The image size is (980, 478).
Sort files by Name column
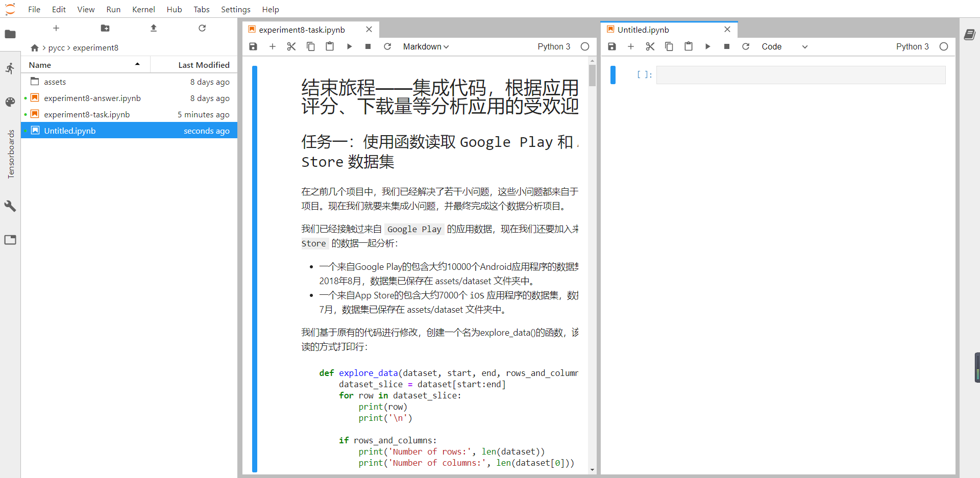(86, 65)
